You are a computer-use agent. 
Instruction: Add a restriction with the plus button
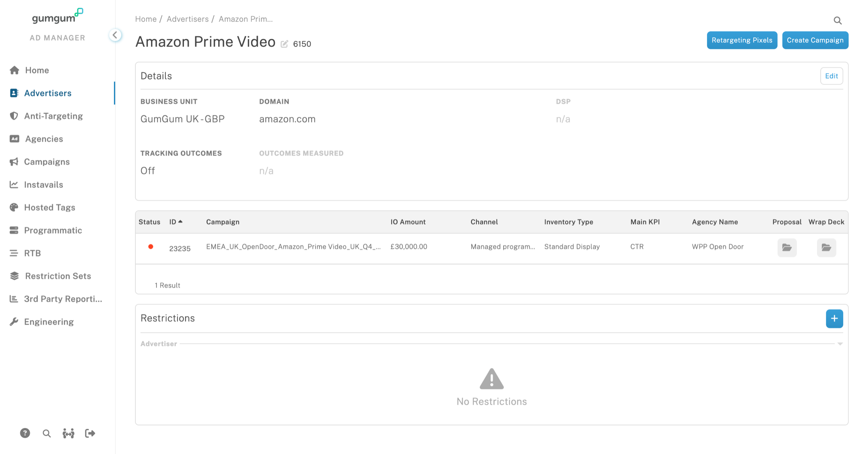click(x=834, y=319)
